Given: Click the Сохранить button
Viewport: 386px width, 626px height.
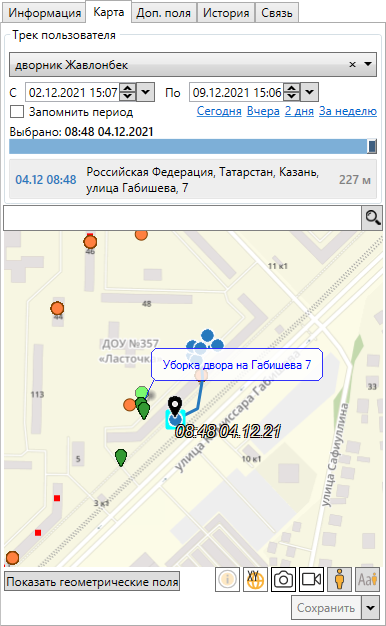Looking at the screenshot, I should pos(326,608).
